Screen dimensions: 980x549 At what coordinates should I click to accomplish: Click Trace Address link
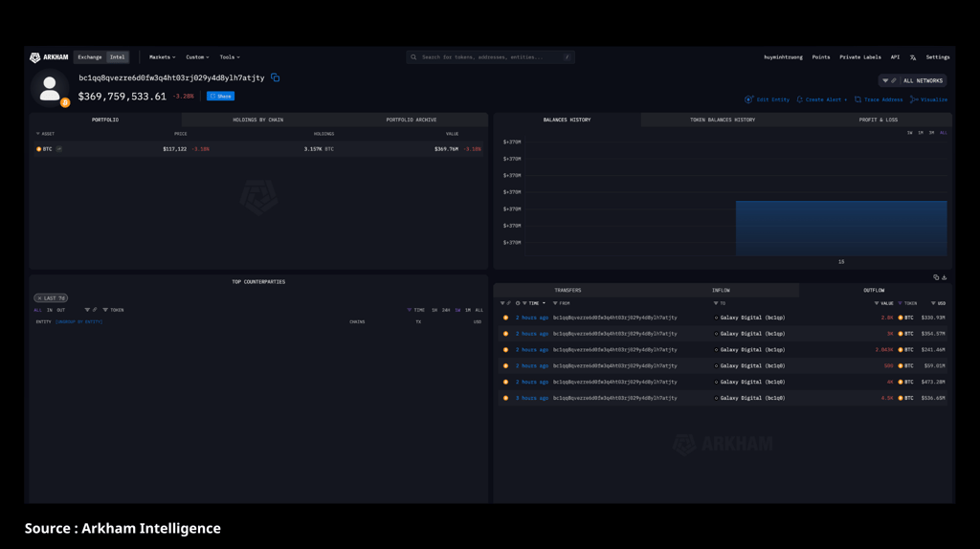[879, 99]
